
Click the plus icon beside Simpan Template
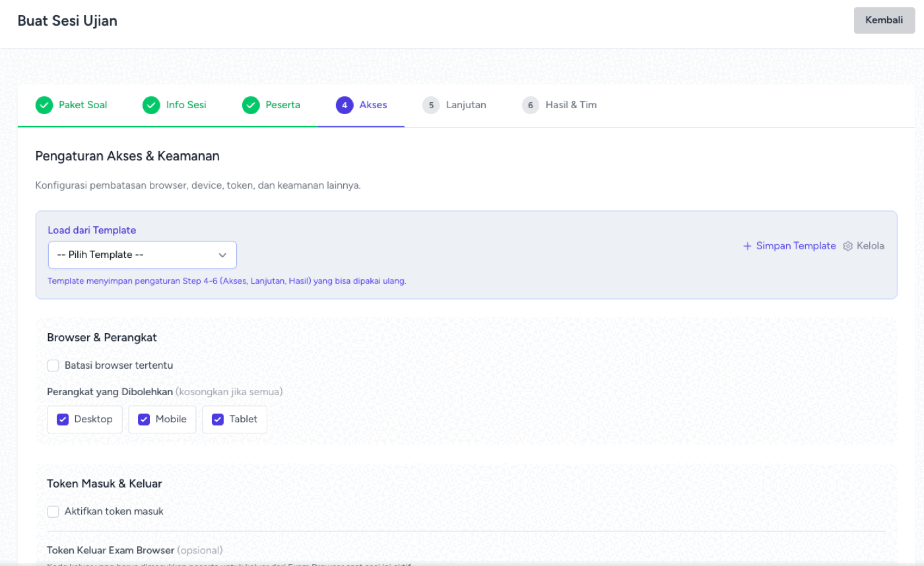(x=747, y=246)
